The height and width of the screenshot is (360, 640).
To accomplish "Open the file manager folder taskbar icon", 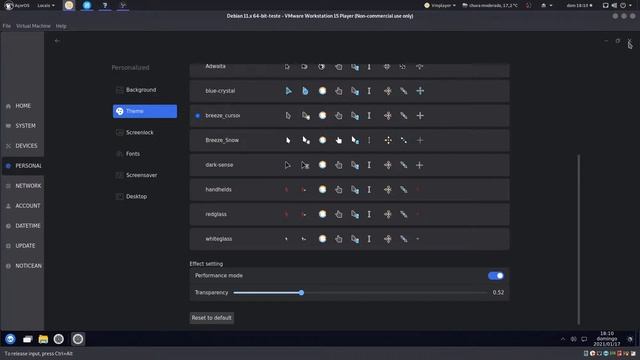I will tap(43, 339).
